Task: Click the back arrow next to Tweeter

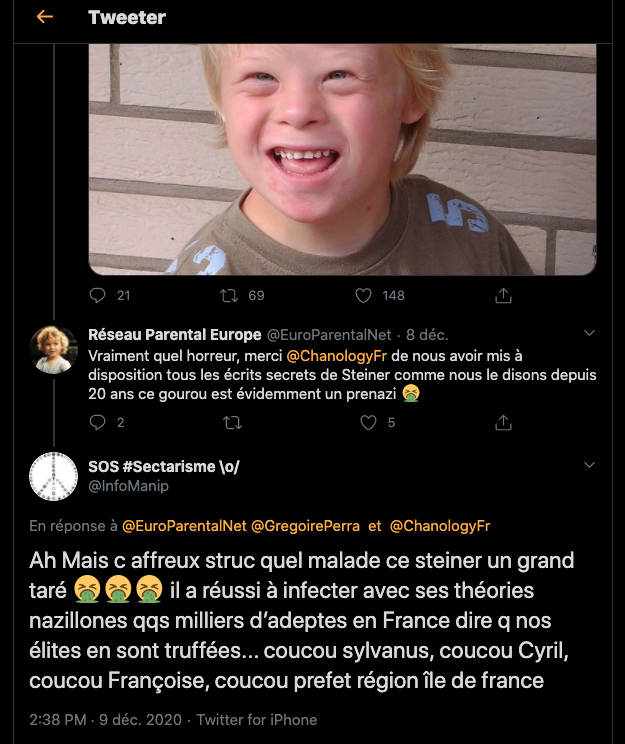Action: (x=44, y=18)
